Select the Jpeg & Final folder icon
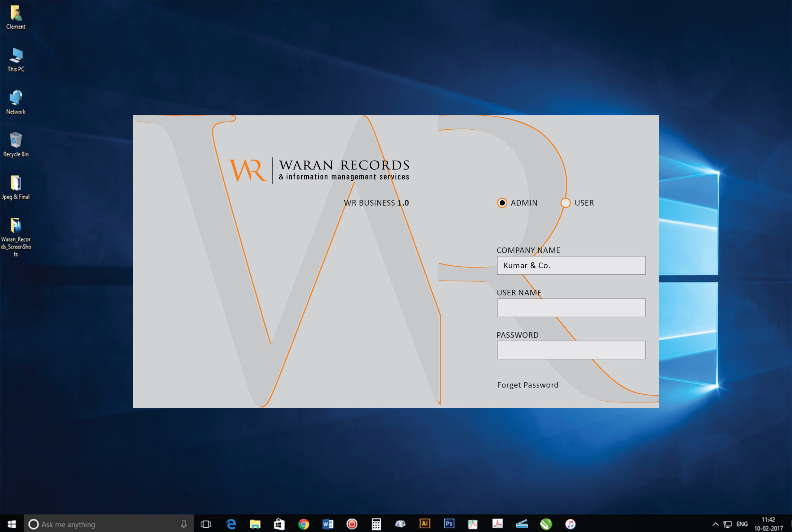Viewport: 792px width, 532px height. tap(15, 187)
